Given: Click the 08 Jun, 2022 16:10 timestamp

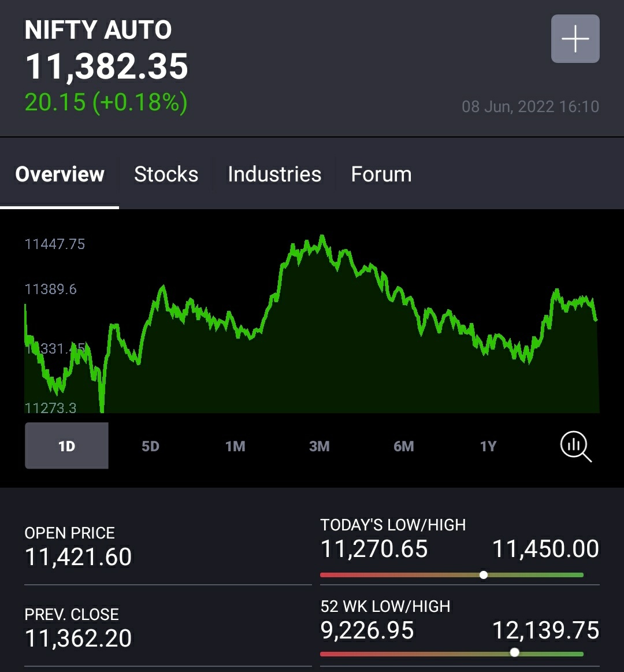Looking at the screenshot, I should coord(530,106).
